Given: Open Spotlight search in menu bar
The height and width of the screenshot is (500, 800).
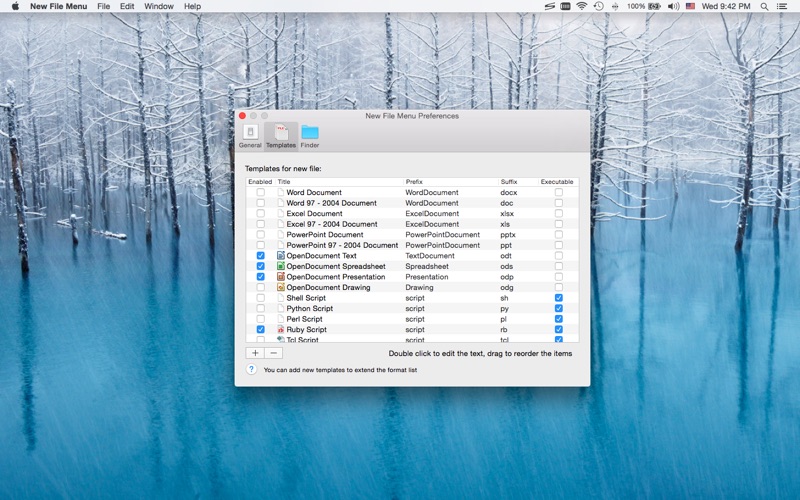Looking at the screenshot, I should click(x=764, y=6).
